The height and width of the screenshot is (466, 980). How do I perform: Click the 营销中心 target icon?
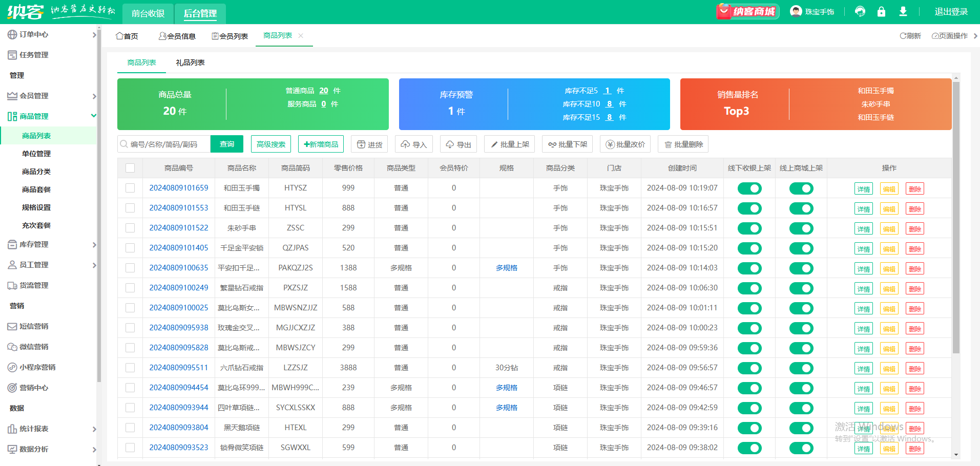tap(12, 388)
